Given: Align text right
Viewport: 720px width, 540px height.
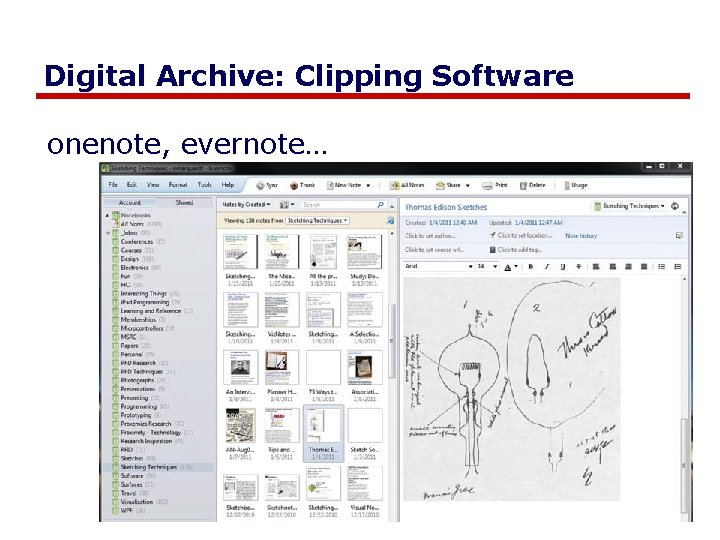Looking at the screenshot, I should coord(628,267).
